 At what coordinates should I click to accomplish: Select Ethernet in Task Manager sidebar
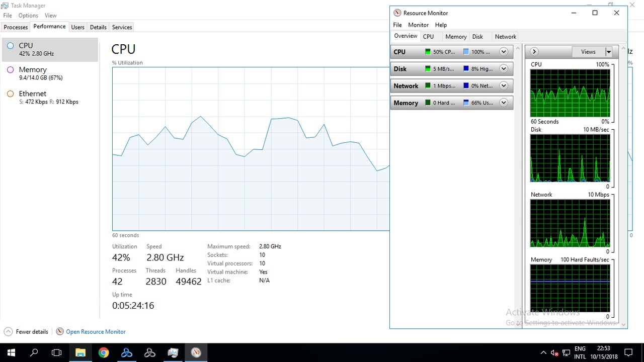(x=50, y=98)
